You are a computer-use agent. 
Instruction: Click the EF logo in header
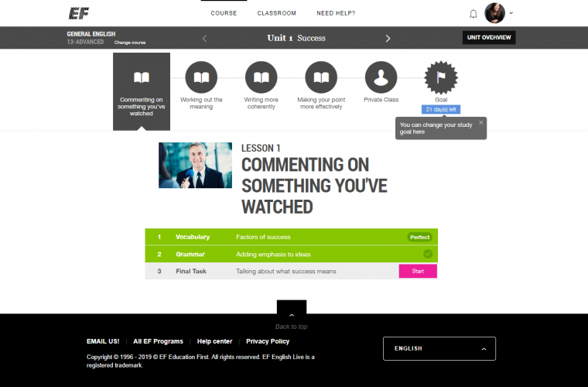point(77,13)
